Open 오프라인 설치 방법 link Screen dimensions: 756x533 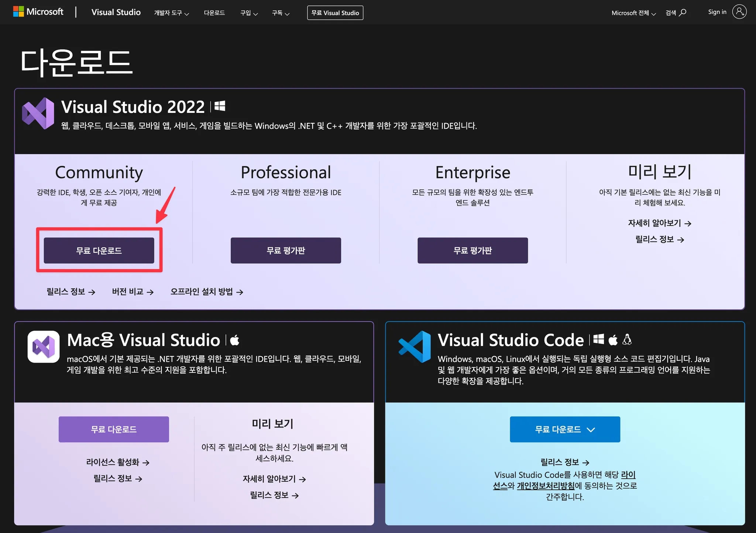tap(206, 292)
